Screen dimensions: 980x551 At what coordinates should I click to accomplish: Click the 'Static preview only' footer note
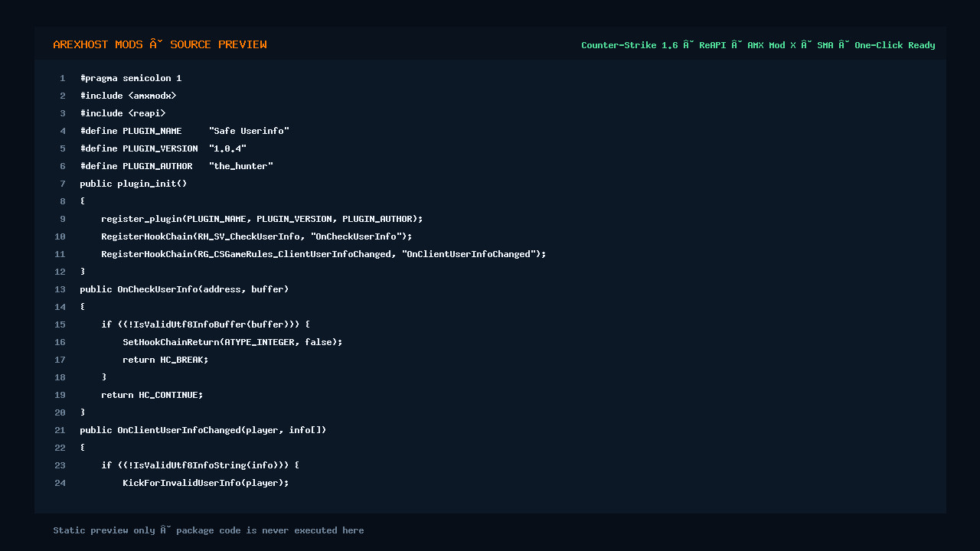pyautogui.click(x=208, y=530)
